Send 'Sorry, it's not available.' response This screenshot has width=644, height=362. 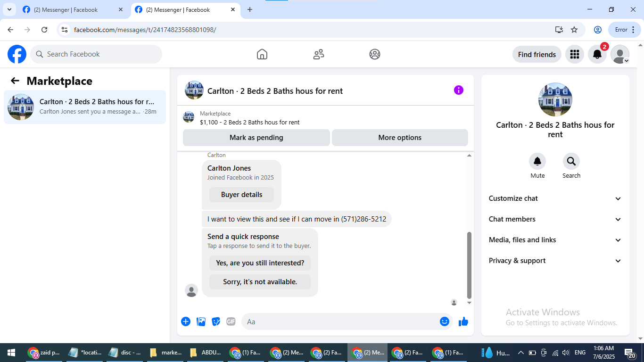260,282
